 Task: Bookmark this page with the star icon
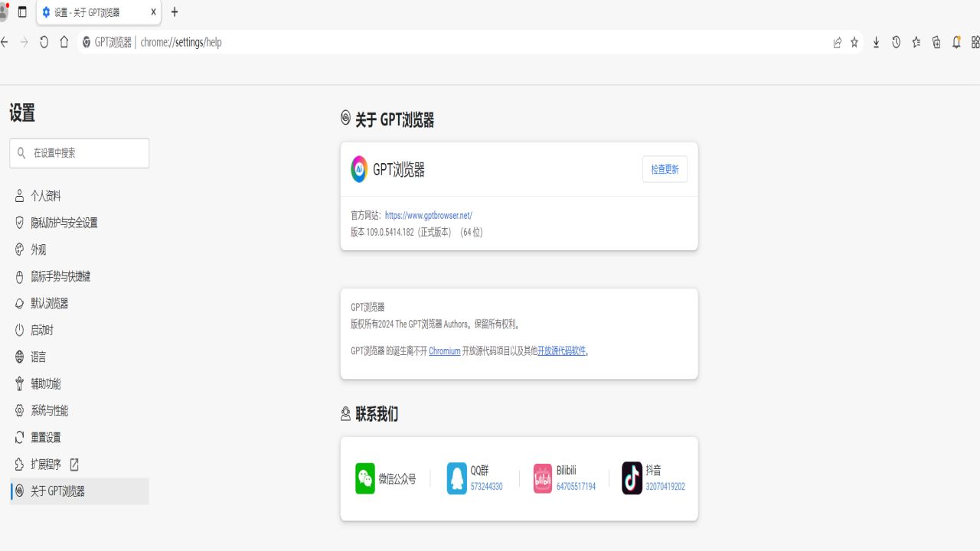854,43
